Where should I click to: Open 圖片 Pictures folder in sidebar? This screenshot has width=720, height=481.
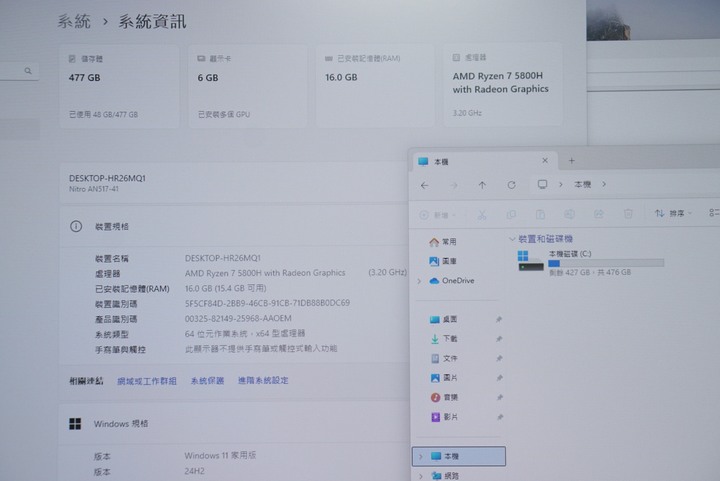coord(443,378)
